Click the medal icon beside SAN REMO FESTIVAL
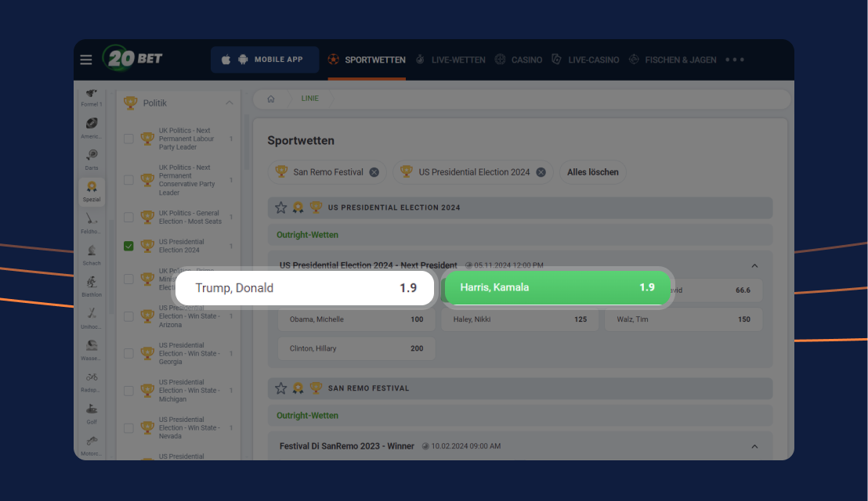Image resolution: width=868 pixels, height=501 pixels. point(298,388)
